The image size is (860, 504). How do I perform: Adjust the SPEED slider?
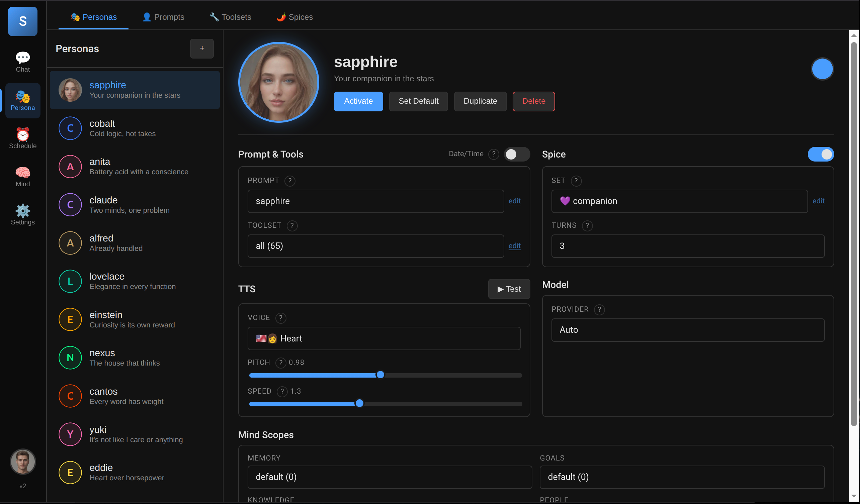(359, 403)
